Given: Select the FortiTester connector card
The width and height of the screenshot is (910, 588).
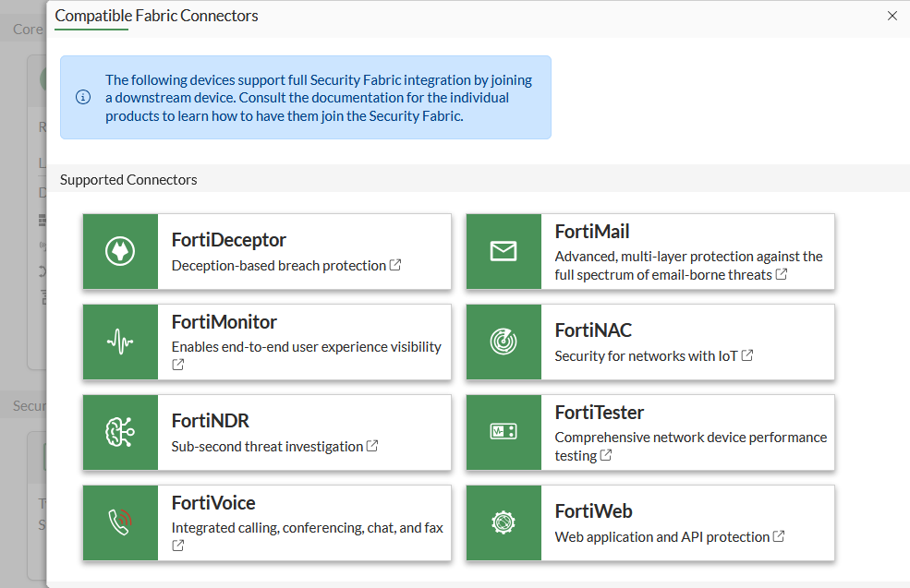Looking at the screenshot, I should (x=649, y=432).
